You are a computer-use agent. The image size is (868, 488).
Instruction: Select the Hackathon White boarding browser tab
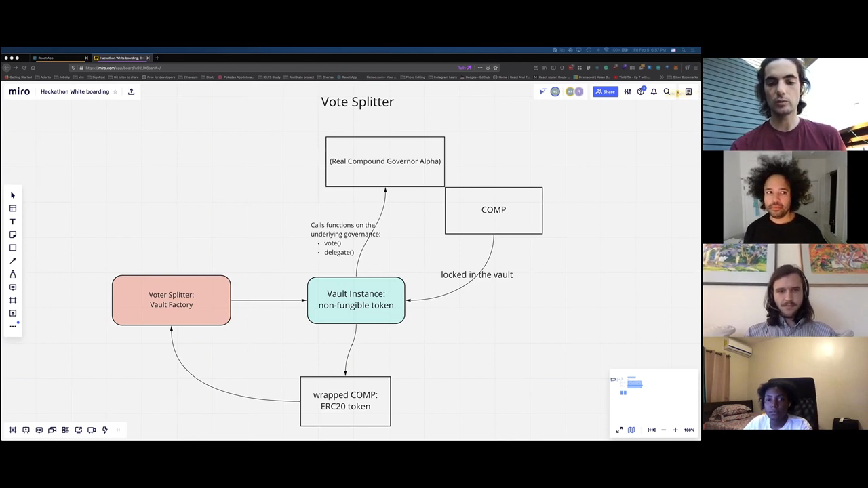coord(121,58)
